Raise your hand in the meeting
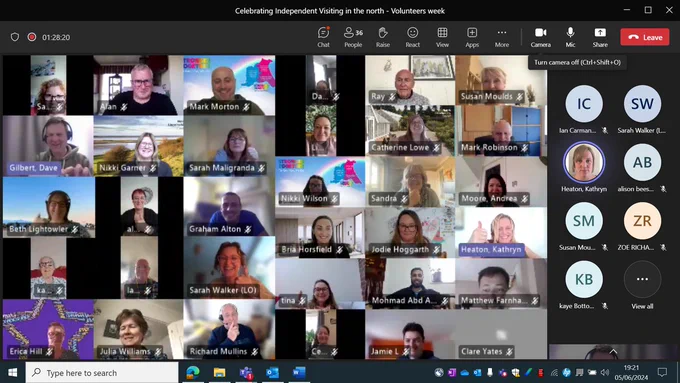The image size is (680, 383). pyautogui.click(x=382, y=37)
